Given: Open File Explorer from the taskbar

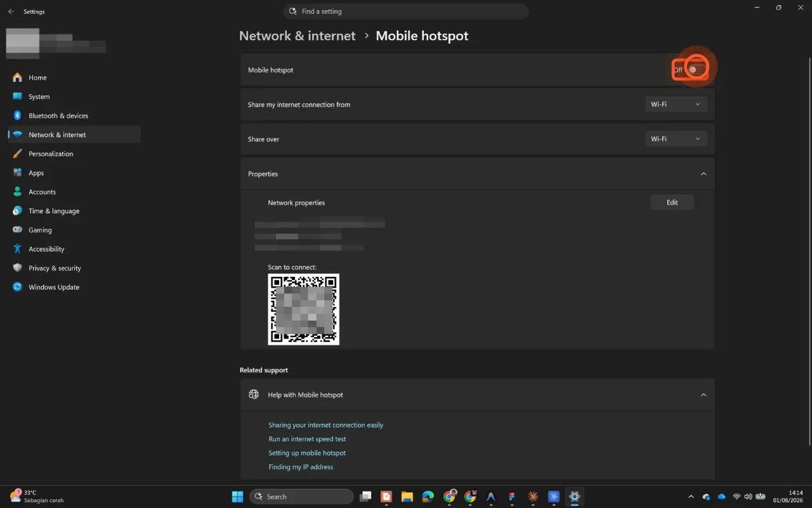Looking at the screenshot, I should pyautogui.click(x=407, y=497).
